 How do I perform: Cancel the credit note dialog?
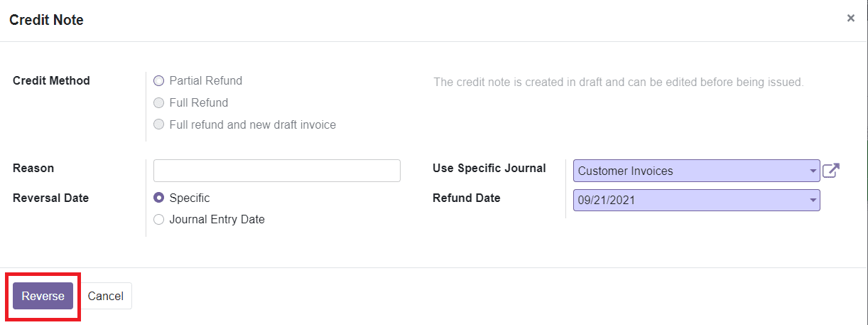tap(106, 297)
